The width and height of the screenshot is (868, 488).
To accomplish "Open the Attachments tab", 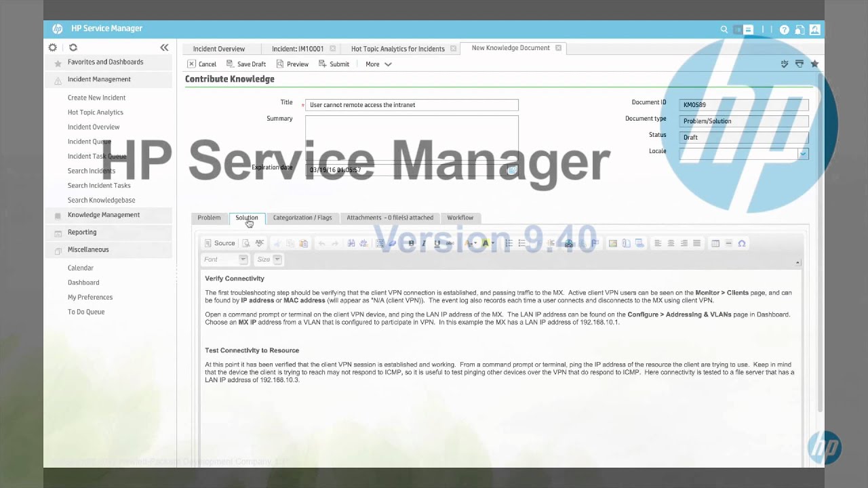I will [x=390, y=218].
